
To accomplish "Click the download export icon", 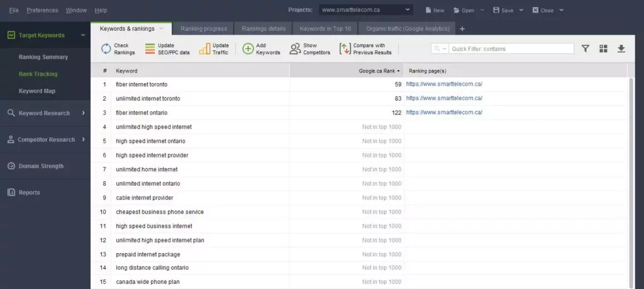I will tap(621, 48).
